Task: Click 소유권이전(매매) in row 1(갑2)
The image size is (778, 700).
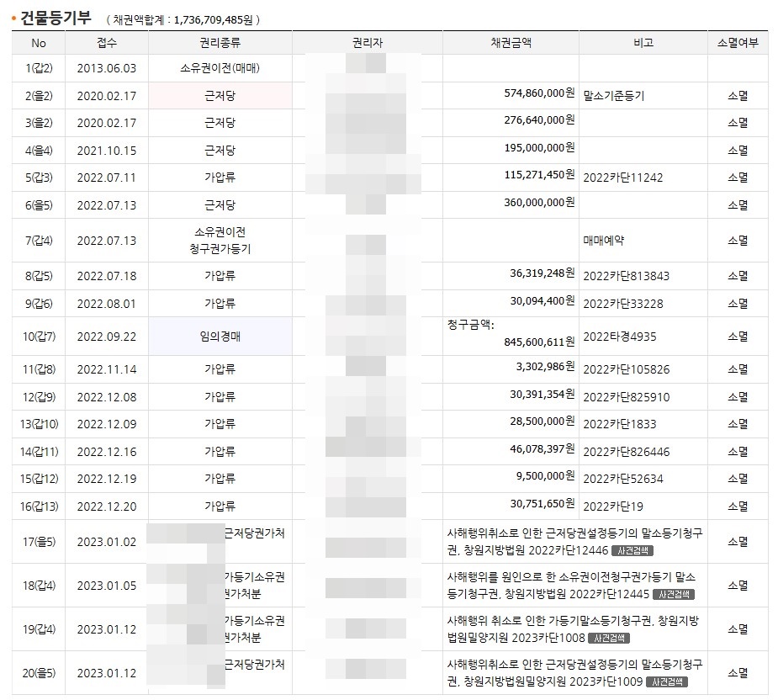Action: 220,68
